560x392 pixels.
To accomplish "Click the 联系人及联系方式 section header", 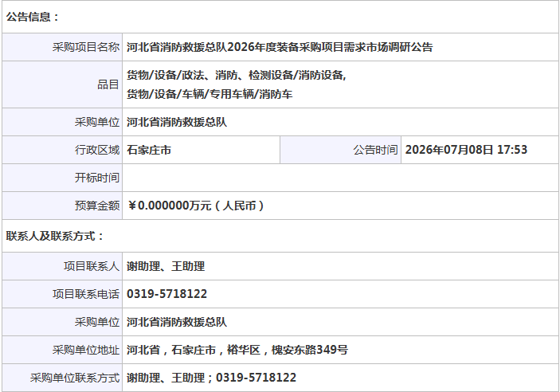I will pyautogui.click(x=55, y=236).
